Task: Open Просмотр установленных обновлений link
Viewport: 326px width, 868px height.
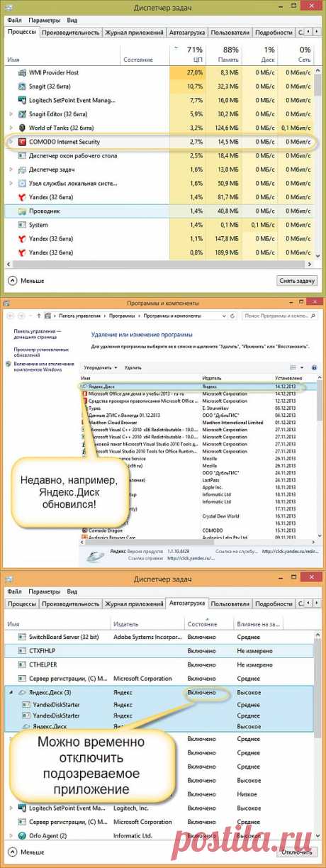Action: coord(41,351)
